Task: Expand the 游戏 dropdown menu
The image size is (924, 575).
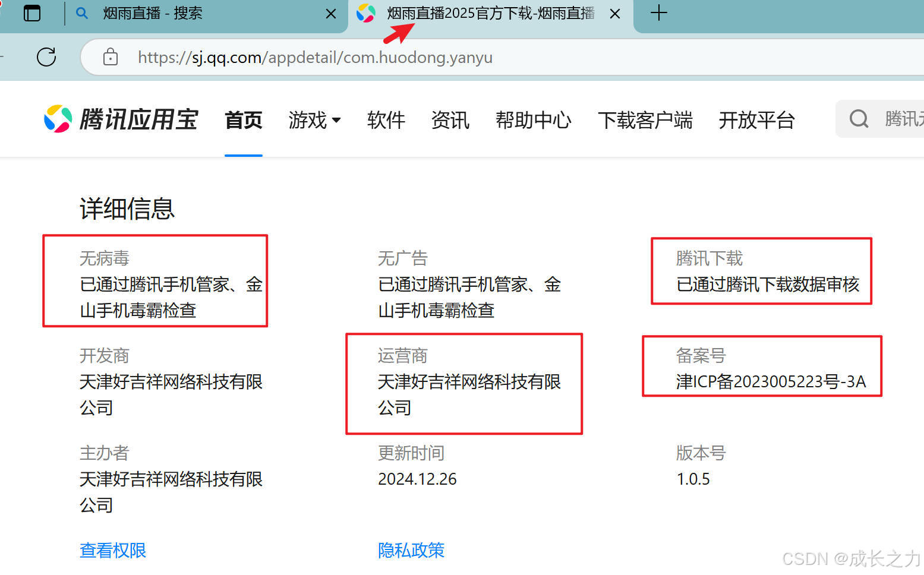Action: click(314, 120)
